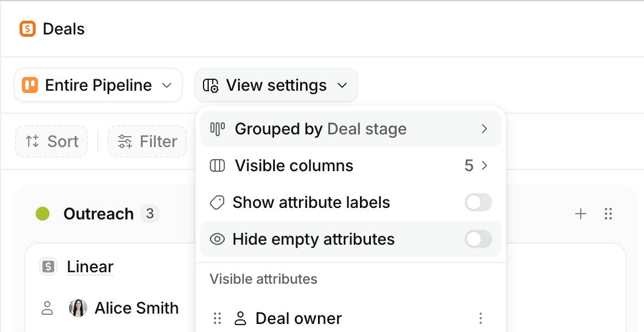The height and width of the screenshot is (332, 644).
Task: Click the tag icon beside Show attribute labels
Action: pos(217,202)
